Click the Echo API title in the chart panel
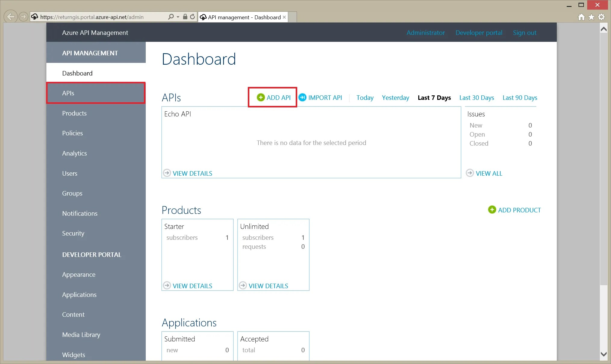The width and height of the screenshot is (611, 364). click(x=178, y=114)
